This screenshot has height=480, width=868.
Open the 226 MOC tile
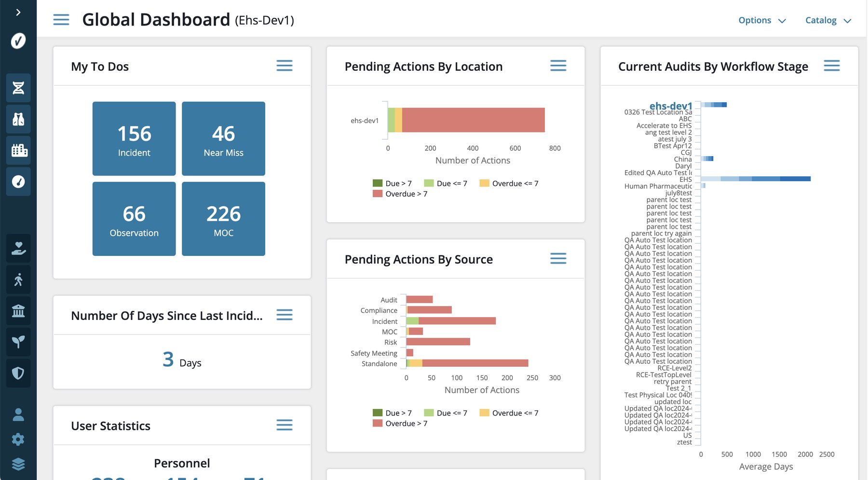click(x=223, y=219)
